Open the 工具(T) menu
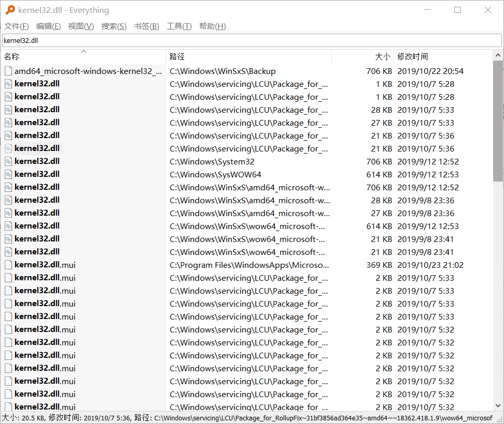Screen dimensions: 504x424 (179, 26)
